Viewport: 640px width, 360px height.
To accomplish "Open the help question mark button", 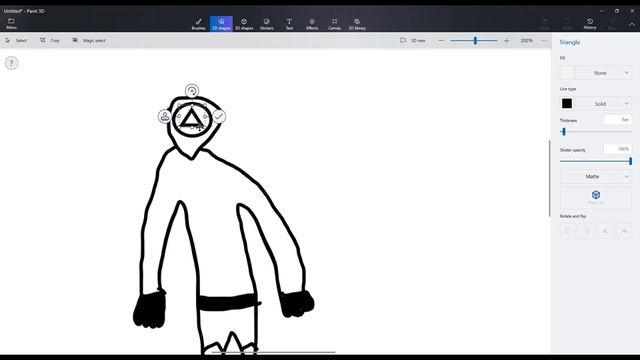I will click(x=11, y=63).
